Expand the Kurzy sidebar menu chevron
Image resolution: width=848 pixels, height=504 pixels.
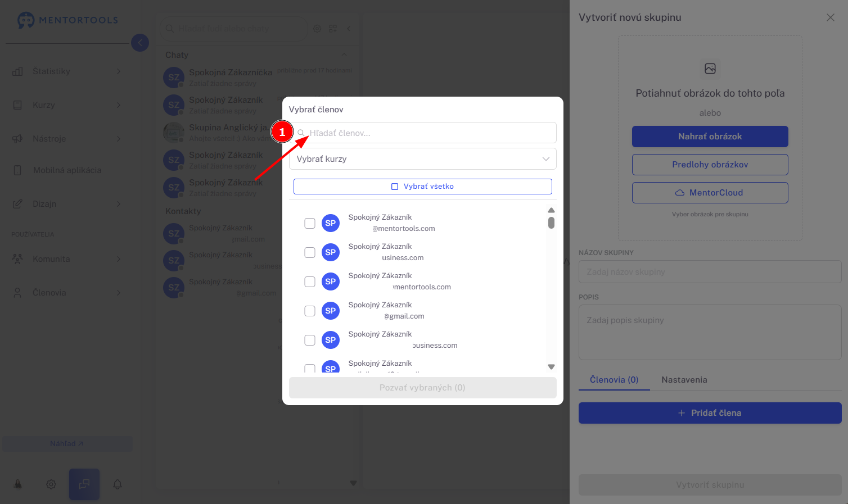tap(119, 105)
